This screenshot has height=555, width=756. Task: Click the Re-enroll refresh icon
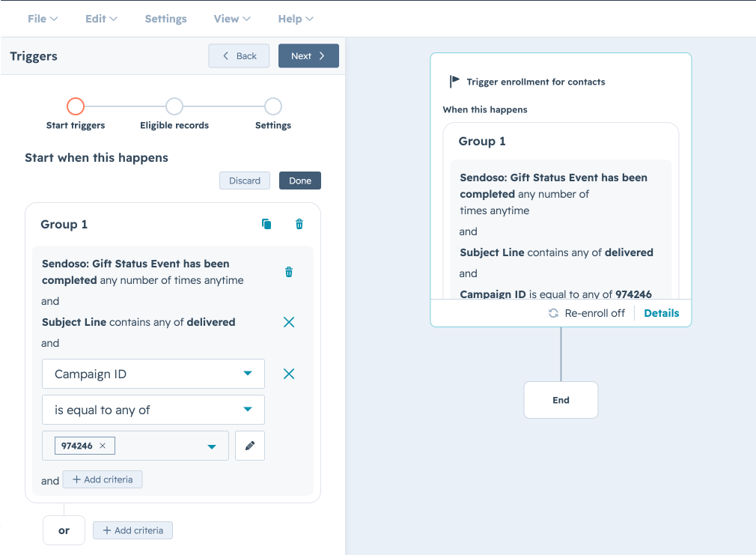tap(553, 313)
